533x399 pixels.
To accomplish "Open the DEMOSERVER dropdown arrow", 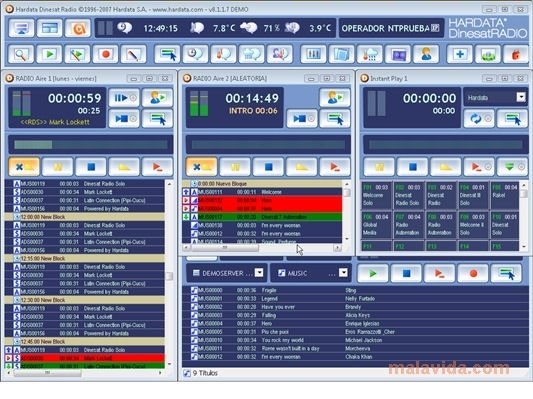I will click(x=259, y=273).
